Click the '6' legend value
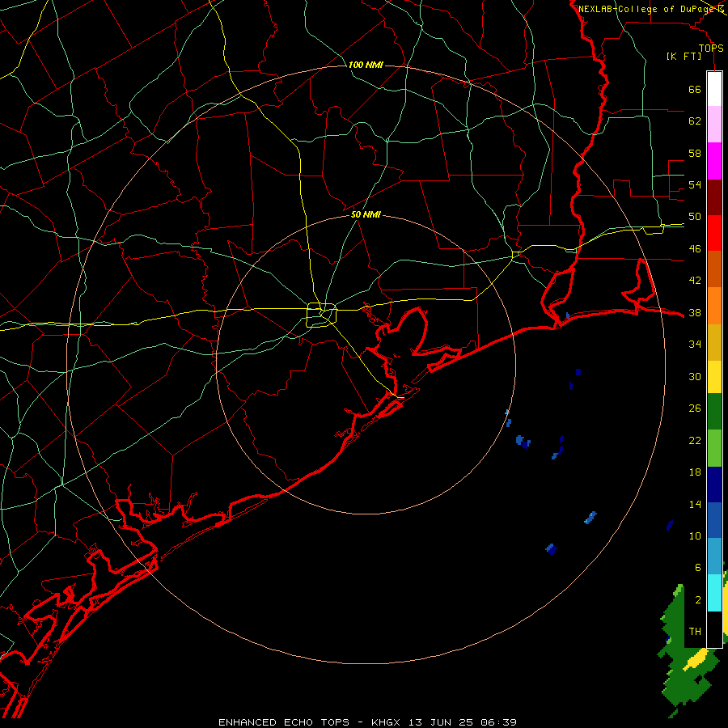 (698, 568)
